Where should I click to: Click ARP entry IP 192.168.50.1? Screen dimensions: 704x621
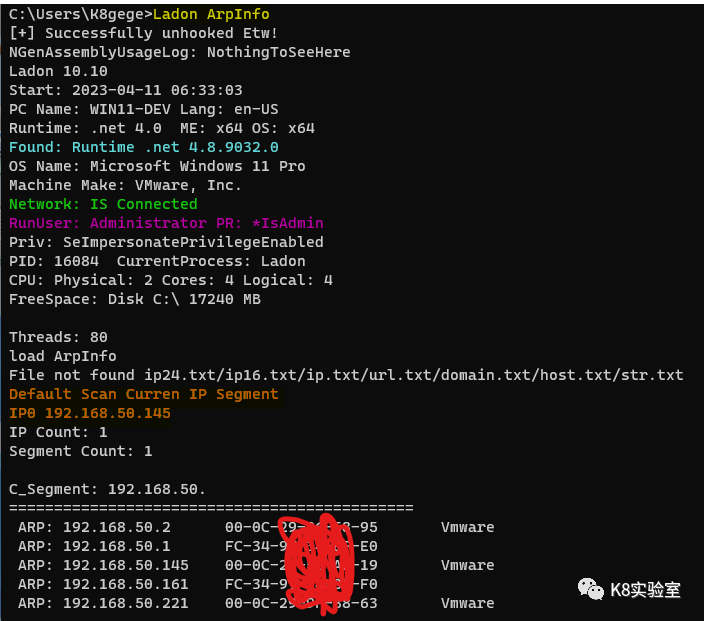[117, 546]
